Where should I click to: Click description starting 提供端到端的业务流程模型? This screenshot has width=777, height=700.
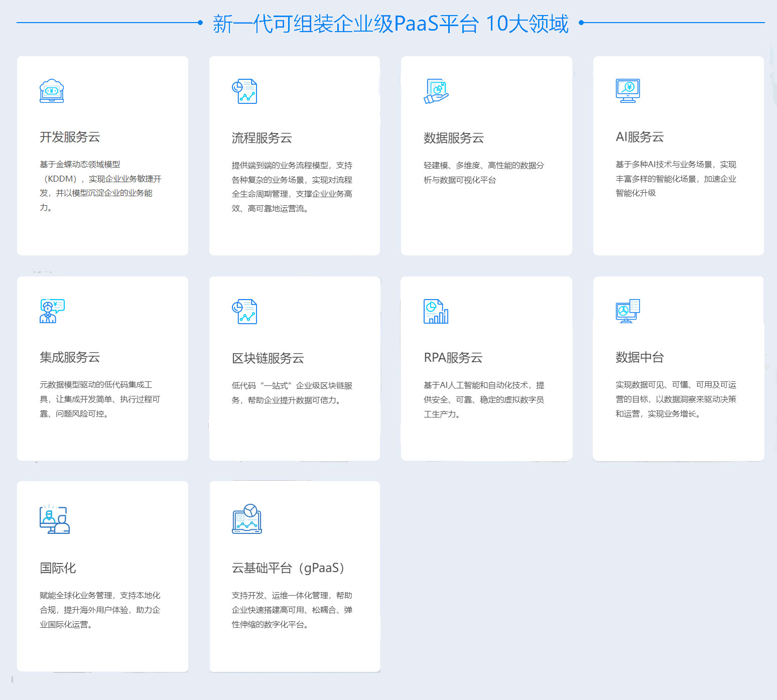[x=292, y=187]
